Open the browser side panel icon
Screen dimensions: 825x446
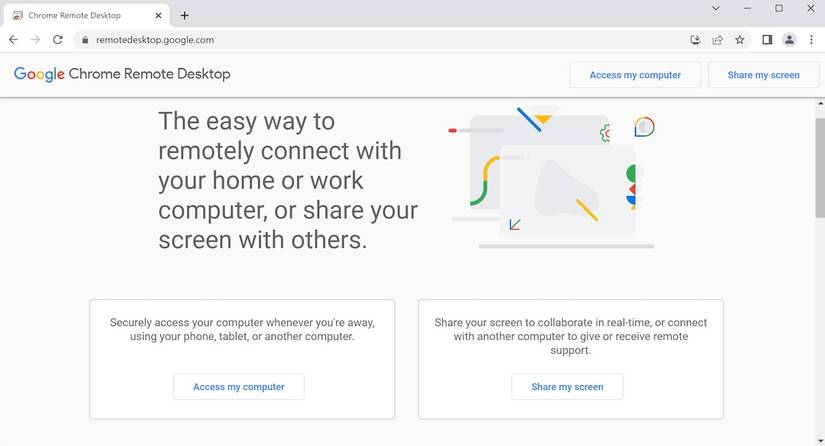pos(767,40)
